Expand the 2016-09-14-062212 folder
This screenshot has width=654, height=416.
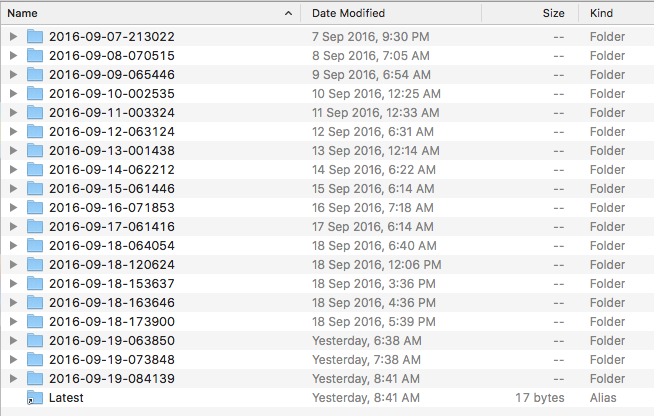[13, 170]
